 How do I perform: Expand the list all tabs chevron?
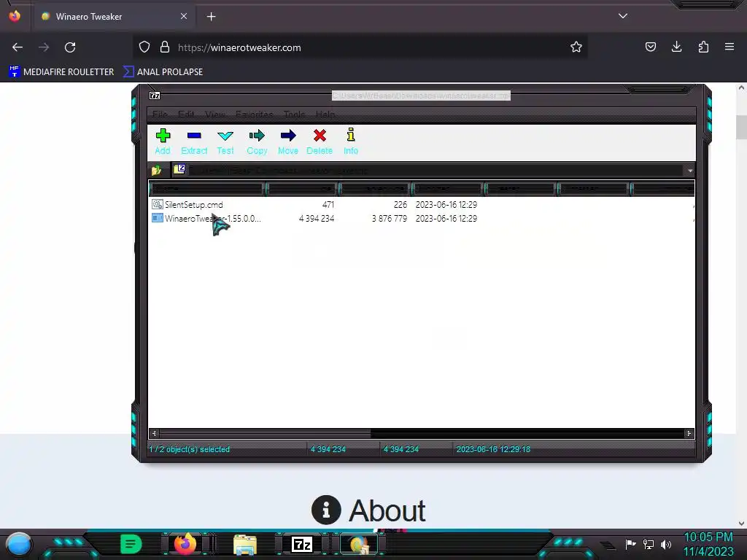(x=623, y=16)
